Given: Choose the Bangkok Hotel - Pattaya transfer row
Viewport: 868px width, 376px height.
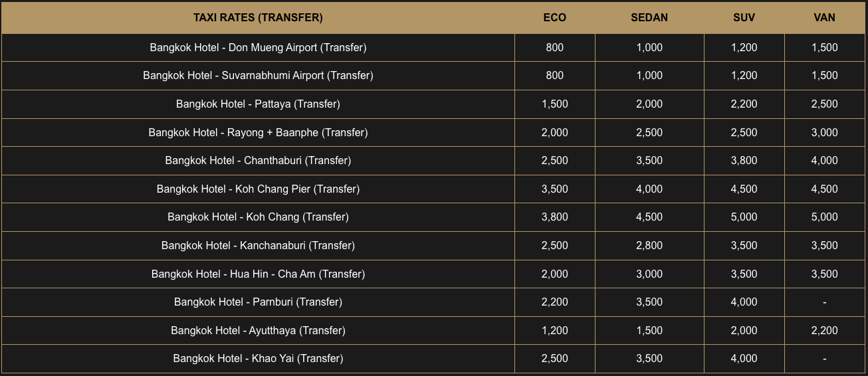Looking at the screenshot, I should coord(258,104).
